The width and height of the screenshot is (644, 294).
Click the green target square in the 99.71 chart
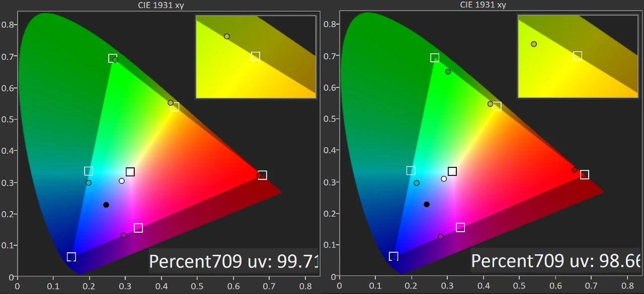(x=113, y=58)
